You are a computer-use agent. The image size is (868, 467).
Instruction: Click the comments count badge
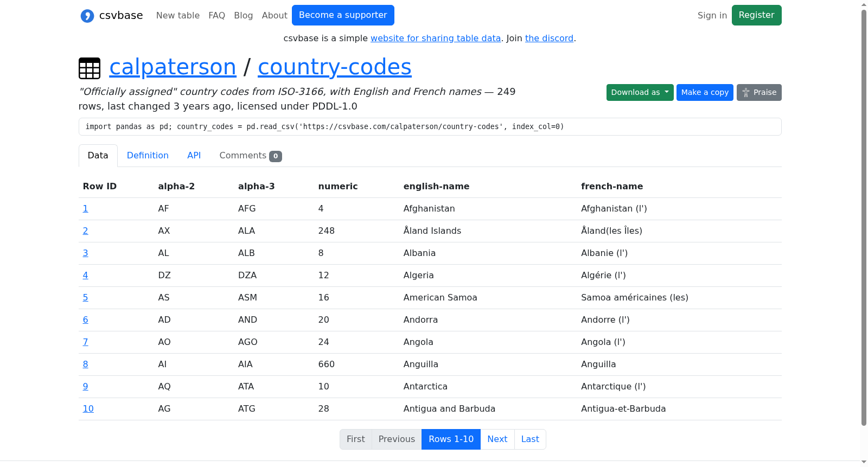[x=276, y=156]
